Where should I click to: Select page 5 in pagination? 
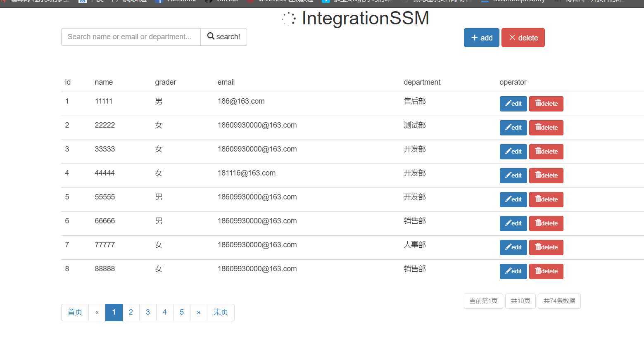click(182, 313)
